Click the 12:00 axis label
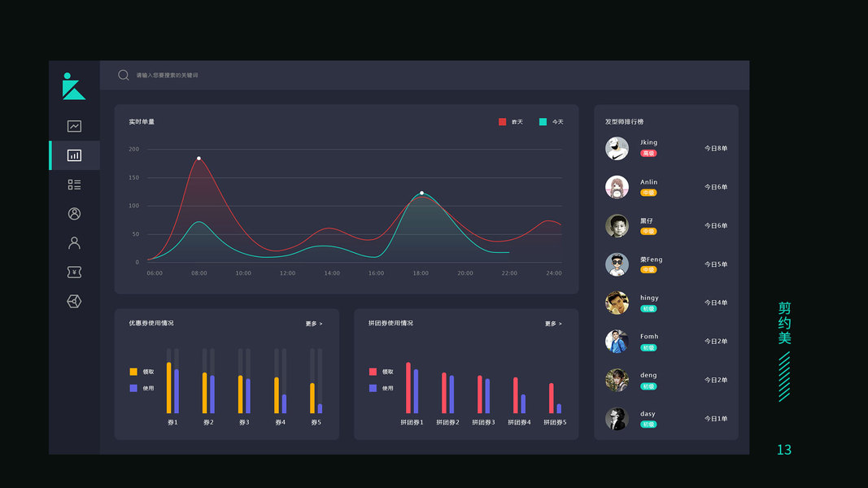Image resolution: width=868 pixels, height=488 pixels. 287,273
